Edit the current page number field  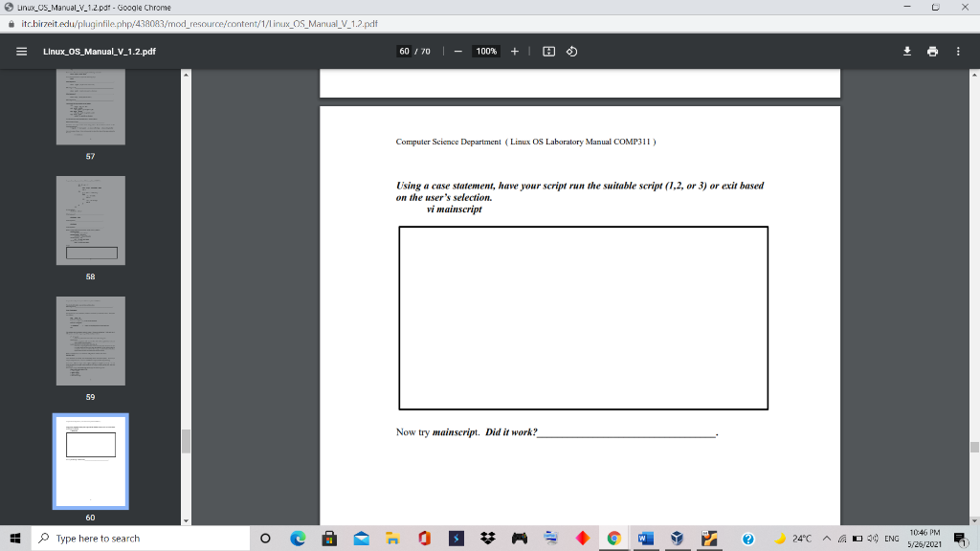pyautogui.click(x=405, y=52)
